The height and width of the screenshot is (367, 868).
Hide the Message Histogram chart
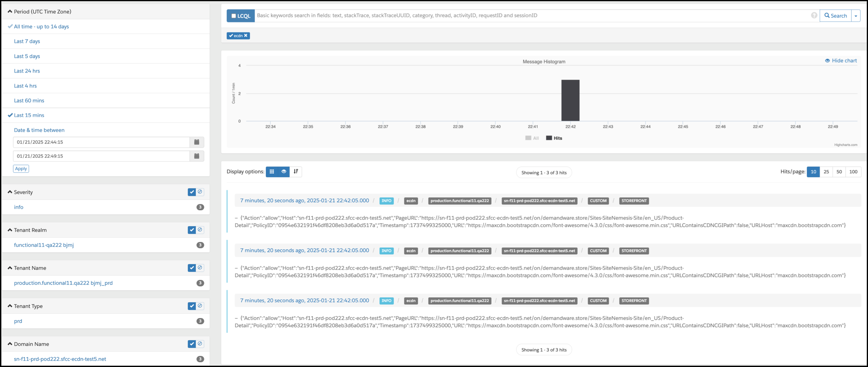pyautogui.click(x=841, y=61)
